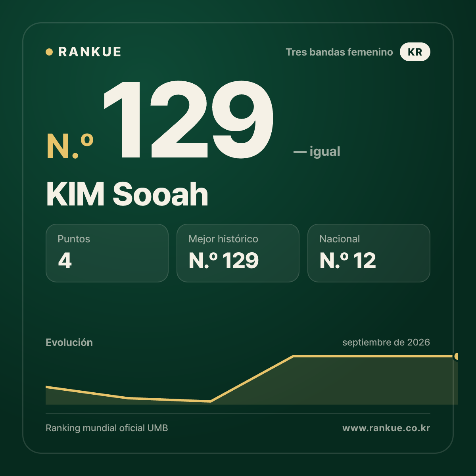The height and width of the screenshot is (476, 476).
Task: Click the yellow 'N.º' prefix beside the large 129
Action: click(70, 146)
